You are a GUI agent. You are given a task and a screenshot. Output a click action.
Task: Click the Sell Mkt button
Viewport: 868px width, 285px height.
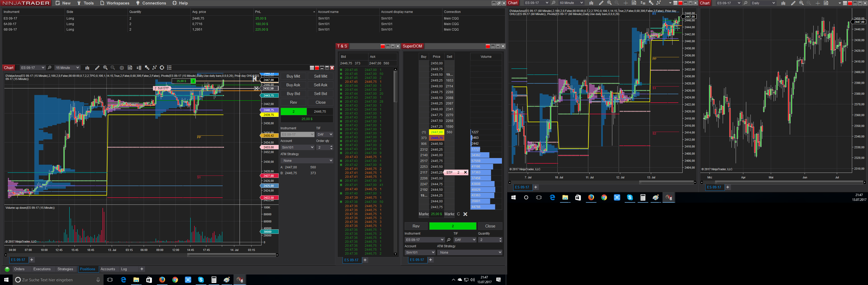320,76
